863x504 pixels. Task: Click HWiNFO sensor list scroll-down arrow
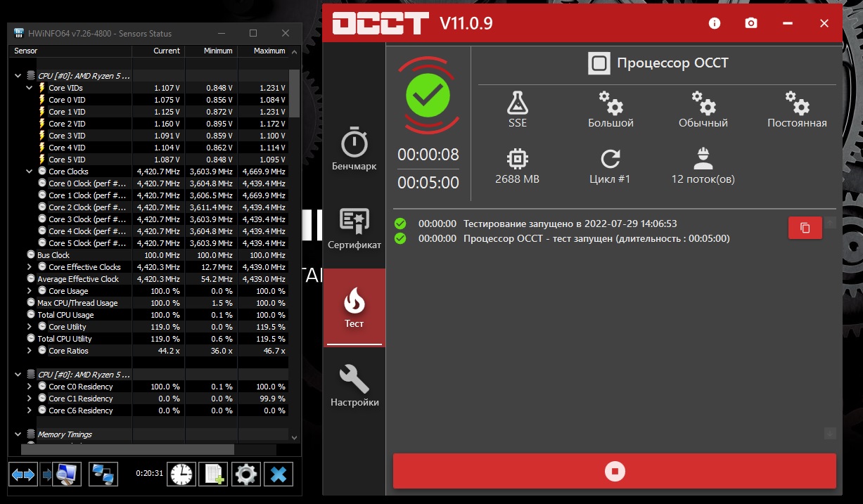coord(294,437)
